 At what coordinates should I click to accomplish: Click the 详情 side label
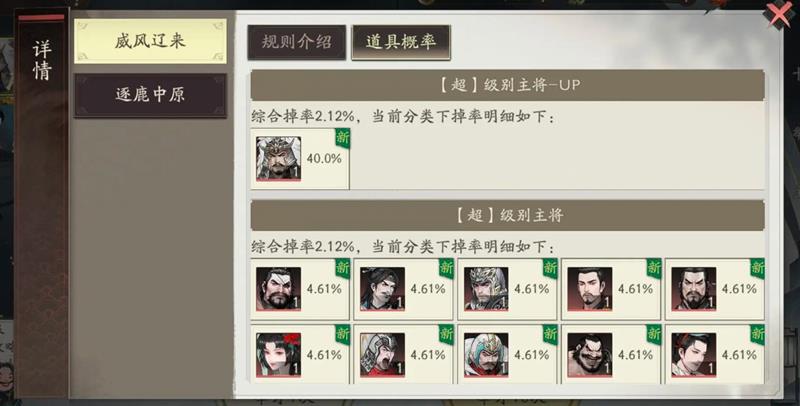tap(42, 61)
